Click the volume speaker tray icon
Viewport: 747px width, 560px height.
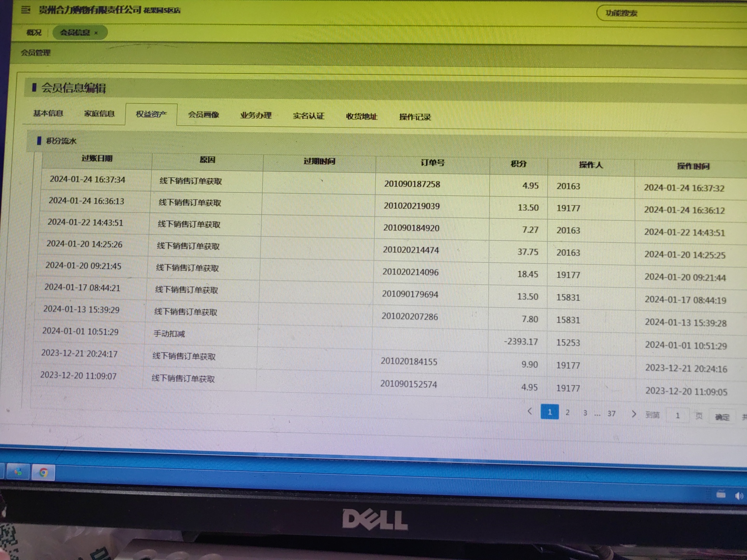coord(739,496)
